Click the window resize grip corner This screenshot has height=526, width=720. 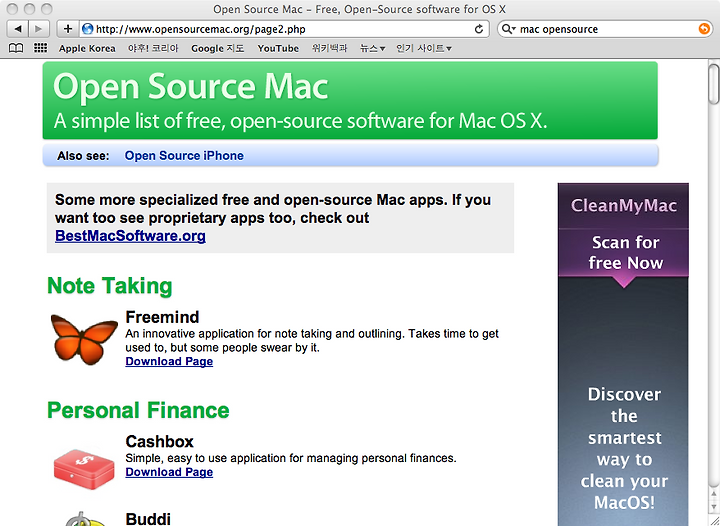[714, 520]
